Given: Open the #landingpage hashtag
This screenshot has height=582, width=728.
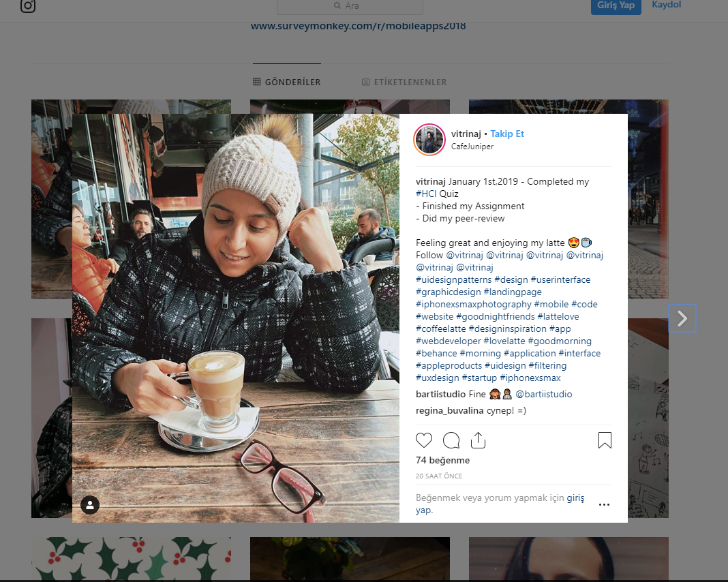Looking at the screenshot, I should click(x=513, y=292).
